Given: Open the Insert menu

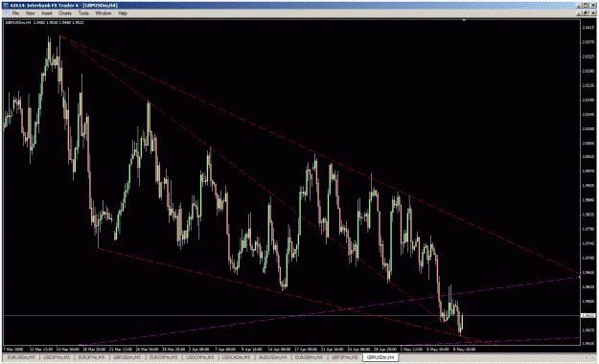Looking at the screenshot, I should pyautogui.click(x=47, y=13).
